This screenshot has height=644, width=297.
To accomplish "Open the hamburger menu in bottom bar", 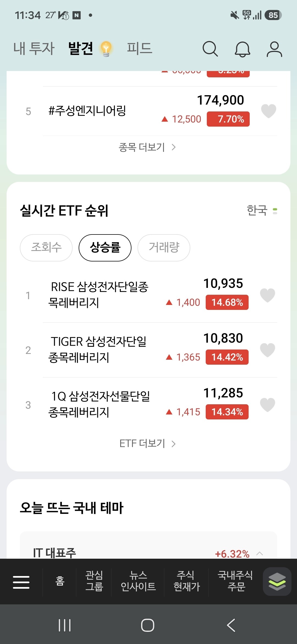I will pyautogui.click(x=21, y=582).
